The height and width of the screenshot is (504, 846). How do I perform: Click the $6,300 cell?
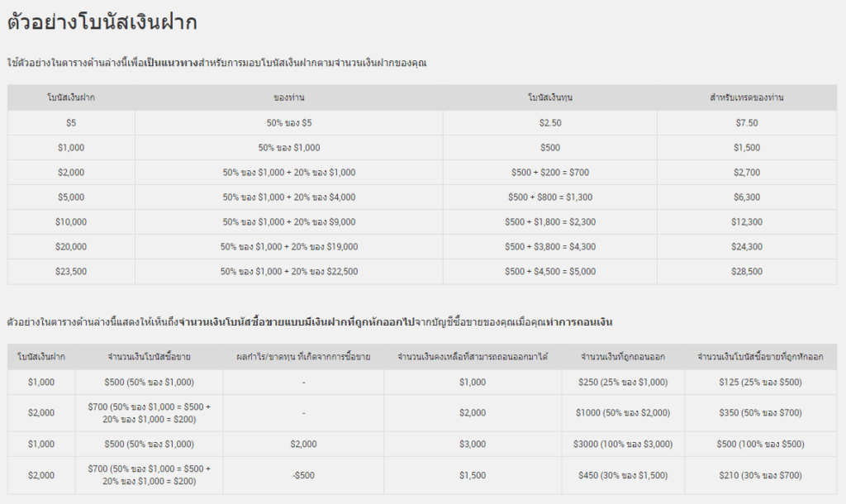pos(747,197)
